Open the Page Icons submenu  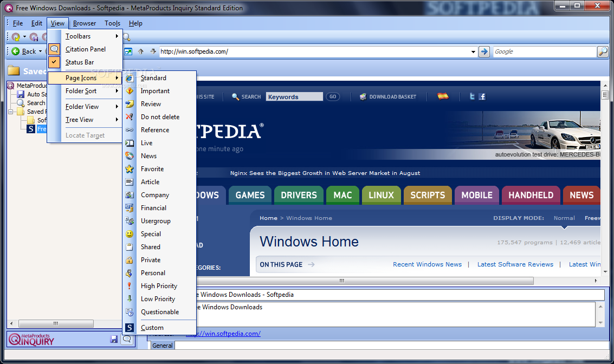pos(85,78)
